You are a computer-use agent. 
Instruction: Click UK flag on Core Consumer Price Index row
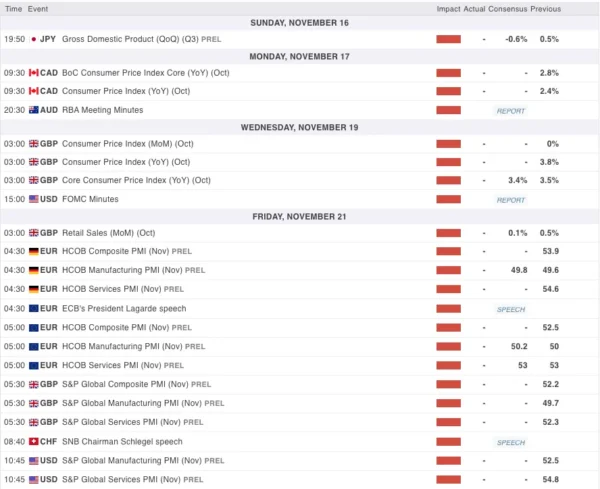pos(33,180)
